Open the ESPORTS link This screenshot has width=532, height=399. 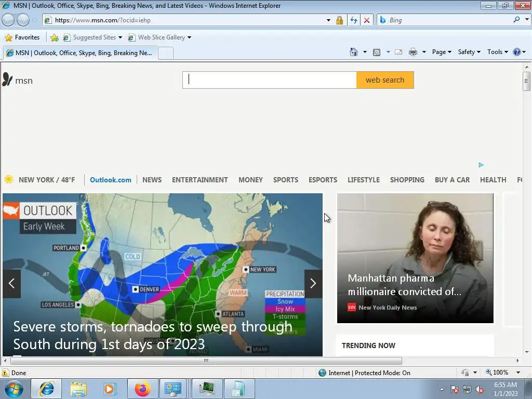point(323,180)
